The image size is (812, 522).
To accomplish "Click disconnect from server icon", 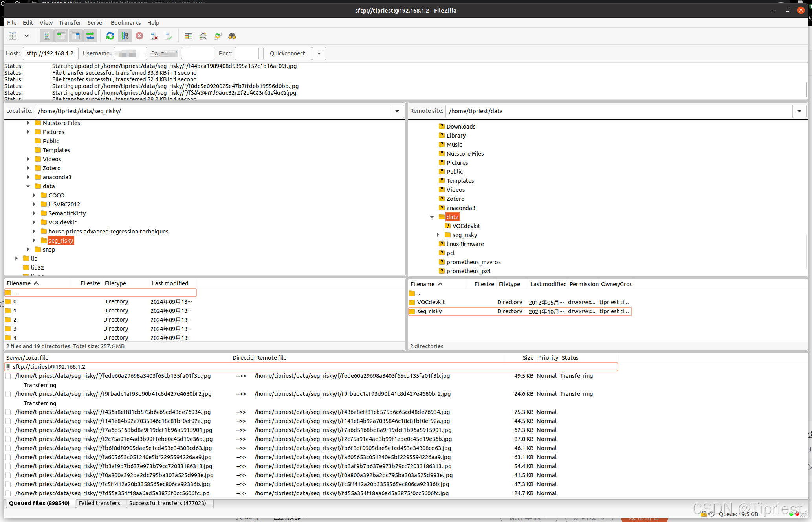I will (154, 36).
